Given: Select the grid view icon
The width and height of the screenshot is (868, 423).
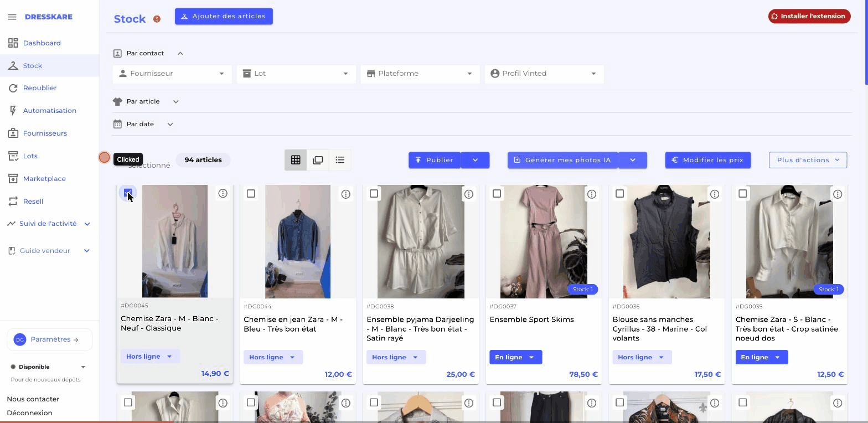Looking at the screenshot, I should click(296, 160).
